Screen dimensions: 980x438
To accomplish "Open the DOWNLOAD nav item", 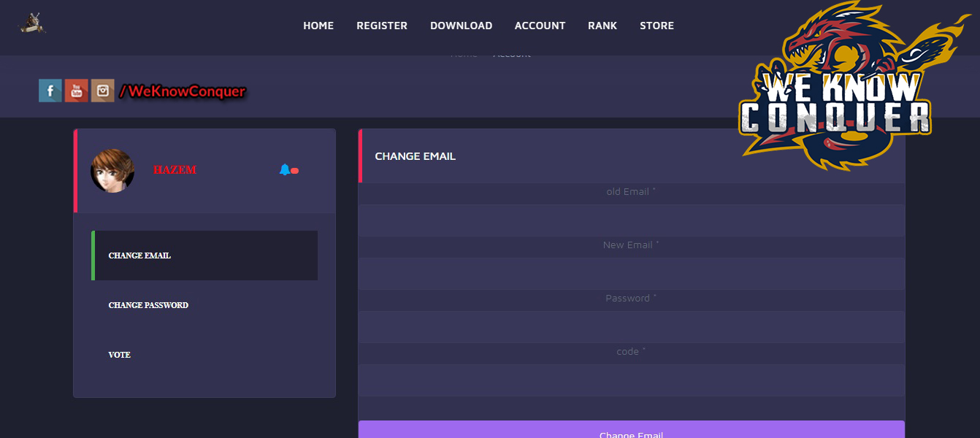I will [461, 26].
